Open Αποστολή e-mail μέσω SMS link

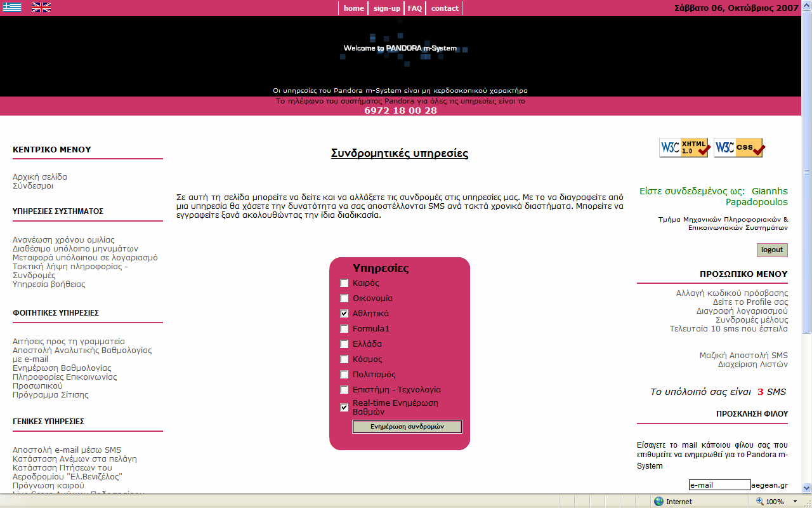coord(67,450)
